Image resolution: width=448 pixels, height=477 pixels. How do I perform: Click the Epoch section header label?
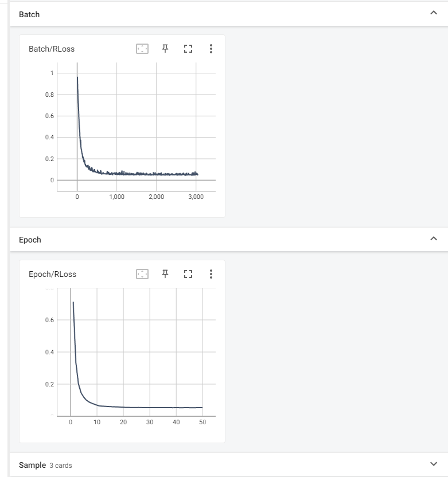[30, 240]
